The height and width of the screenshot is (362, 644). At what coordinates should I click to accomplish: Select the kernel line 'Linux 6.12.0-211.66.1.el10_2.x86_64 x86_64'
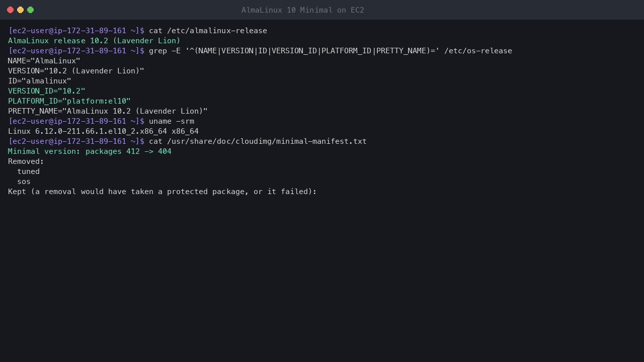103,131
